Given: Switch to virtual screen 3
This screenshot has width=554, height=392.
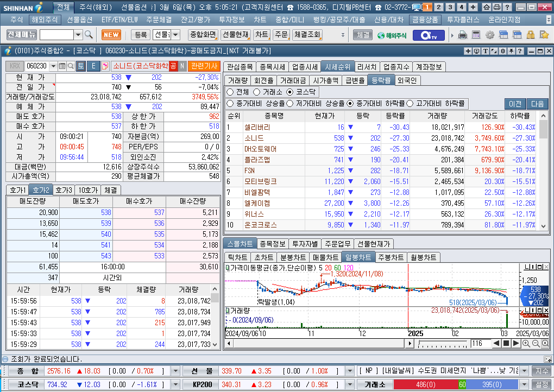Looking at the screenshot, I should point(450,7).
